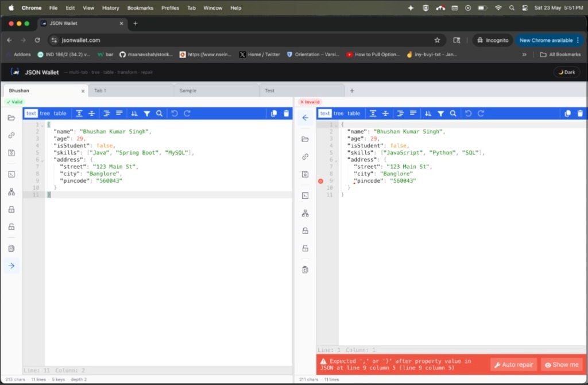The width and height of the screenshot is (588, 385).
Task: Click the sort icon in left panel toolbar
Action: (134, 113)
